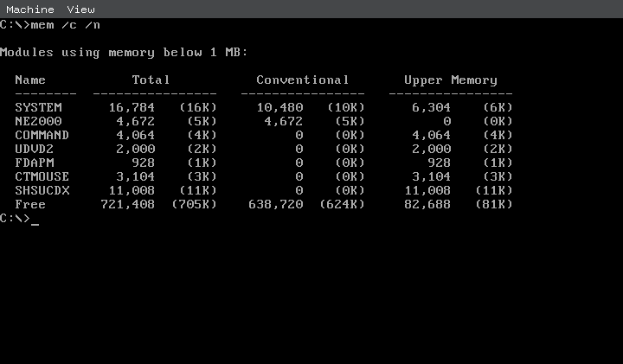This screenshot has width=623, height=364.
Task: Click the Name column header
Action: (30, 80)
